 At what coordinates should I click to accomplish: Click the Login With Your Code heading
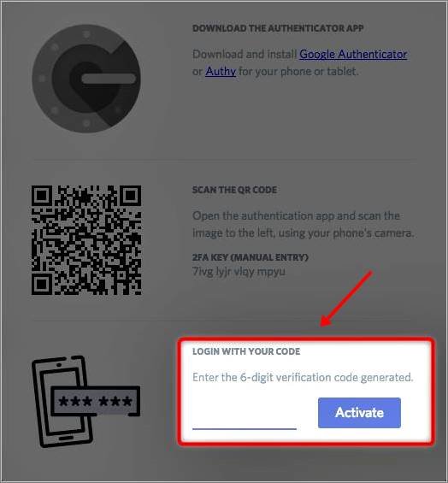(246, 351)
